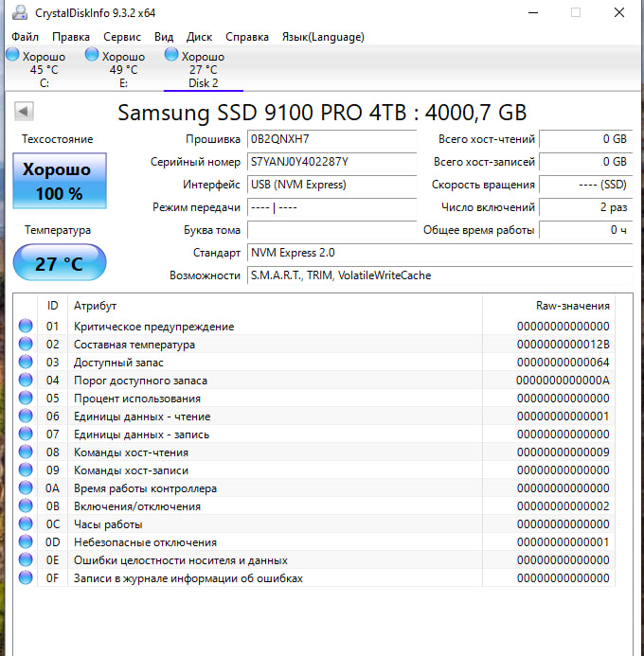Click status orb for attribute 0C
644x656 pixels.
click(26, 523)
